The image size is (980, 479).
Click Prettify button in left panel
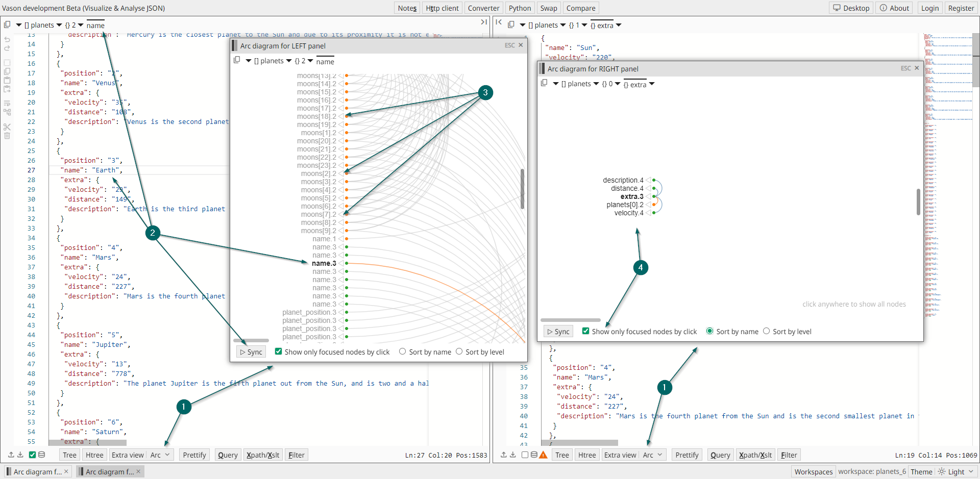tap(194, 455)
